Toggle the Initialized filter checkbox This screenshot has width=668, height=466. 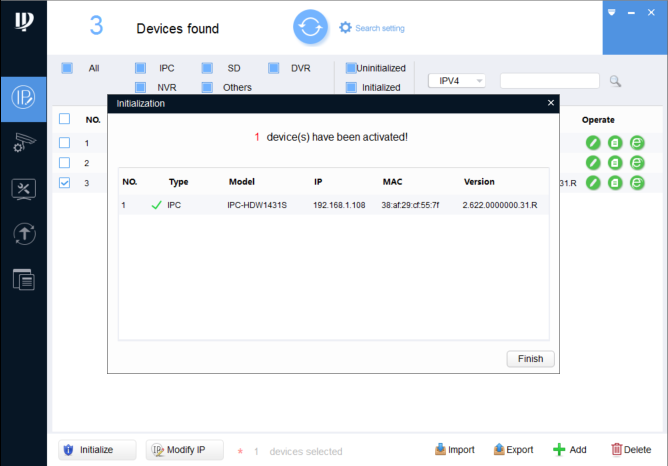351,87
